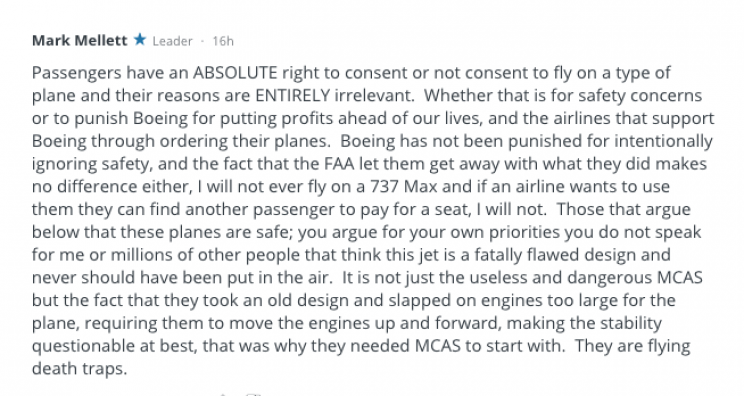Viewport: 744px width, 396px height.
Task: Click the Leader badge label
Action: pos(172,41)
